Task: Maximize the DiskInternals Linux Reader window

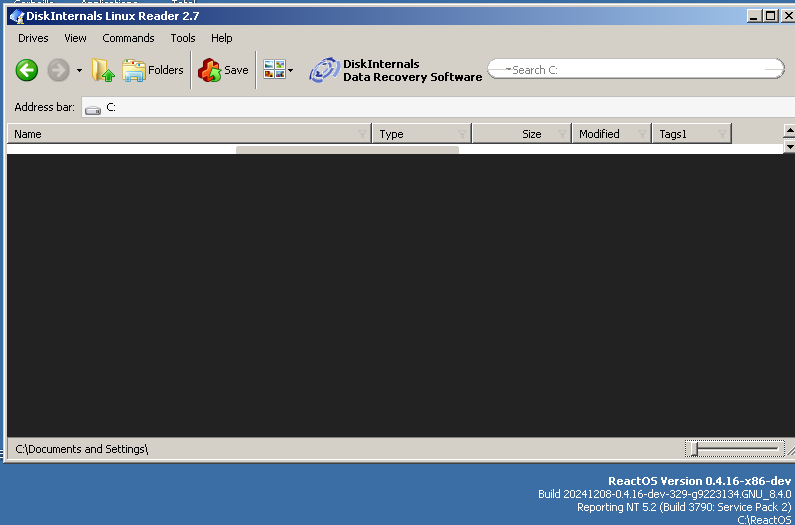Action: 770,16
